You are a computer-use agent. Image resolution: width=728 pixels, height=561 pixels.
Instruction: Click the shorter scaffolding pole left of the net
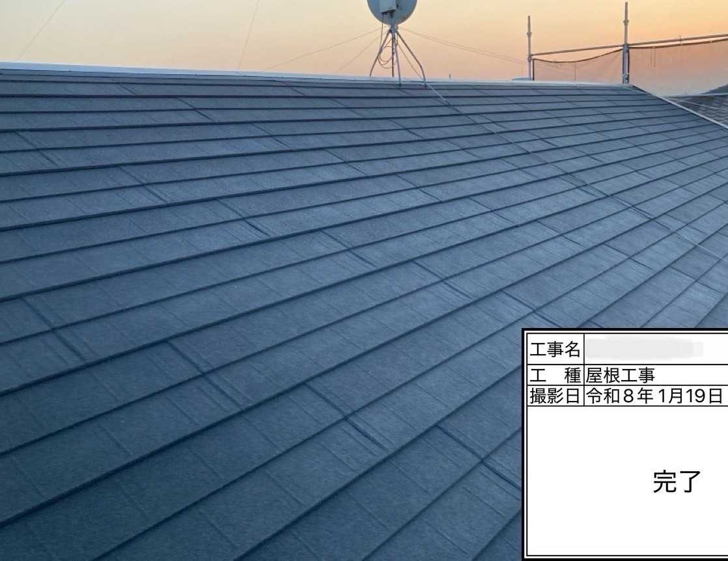point(530,46)
